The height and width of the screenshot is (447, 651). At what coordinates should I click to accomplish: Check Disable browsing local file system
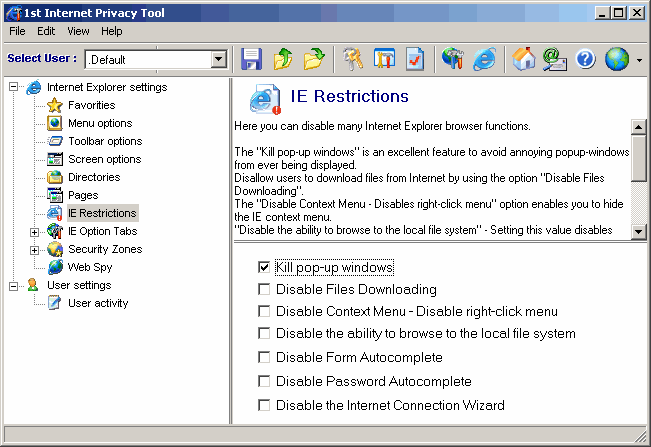point(264,333)
